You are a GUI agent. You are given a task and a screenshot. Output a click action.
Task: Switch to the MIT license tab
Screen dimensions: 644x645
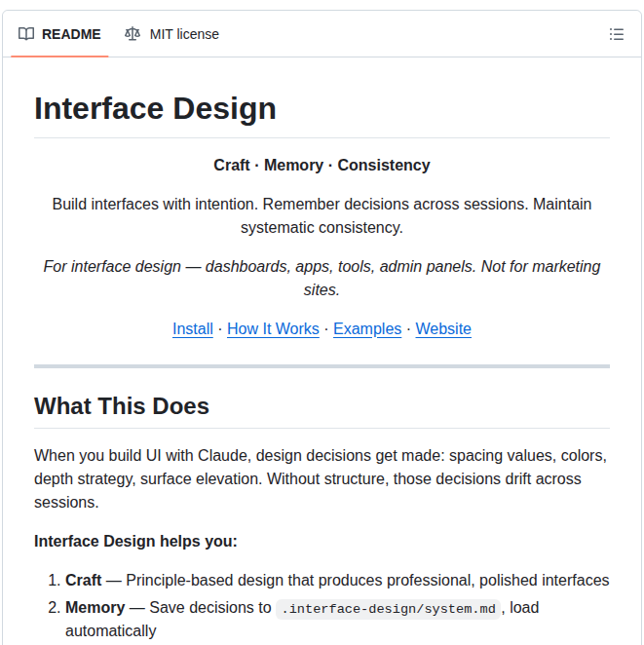171,34
